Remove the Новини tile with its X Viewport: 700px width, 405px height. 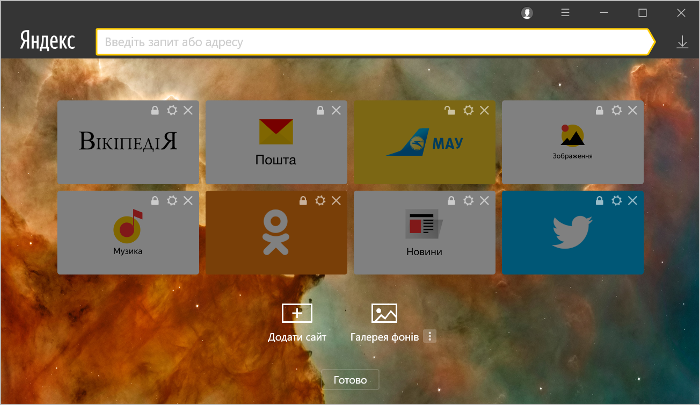click(484, 200)
